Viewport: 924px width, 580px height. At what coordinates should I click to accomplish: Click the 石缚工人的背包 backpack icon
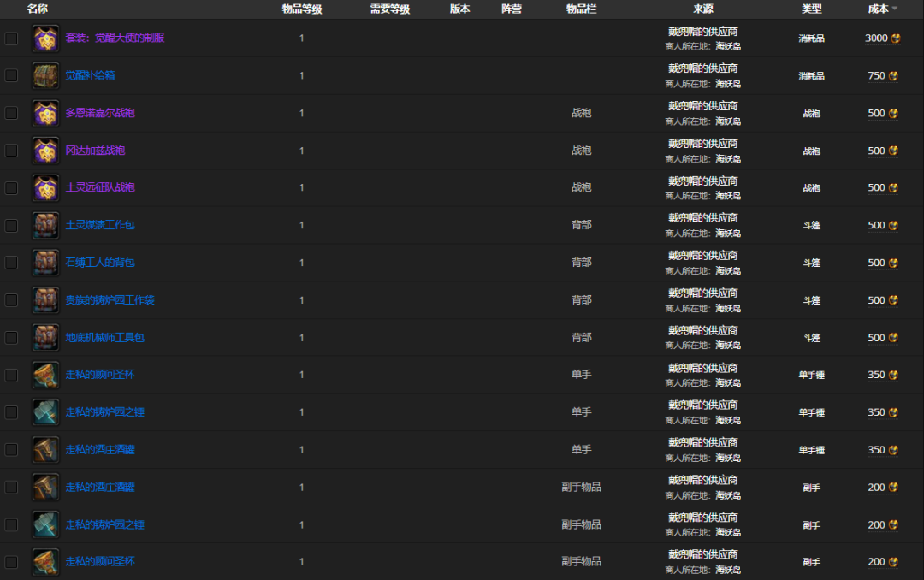pyautogui.click(x=45, y=263)
